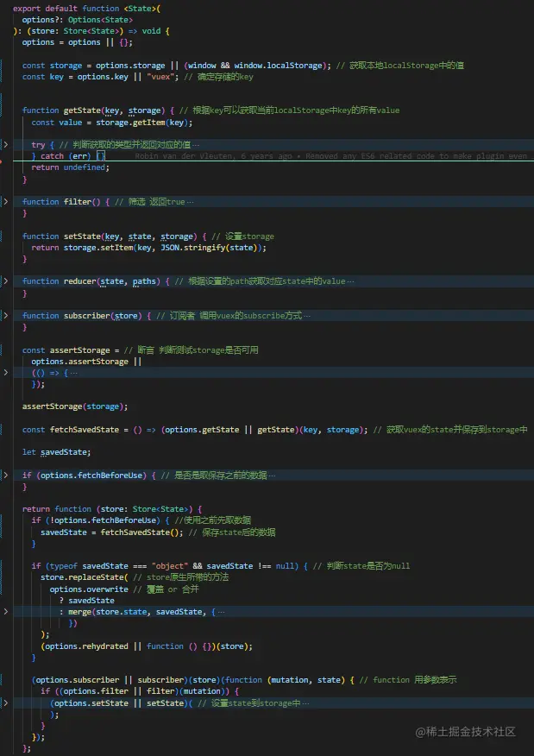Viewport: 534px width, 756px height.
Task: Click 'store.replaceState(' call
Action: (85, 577)
